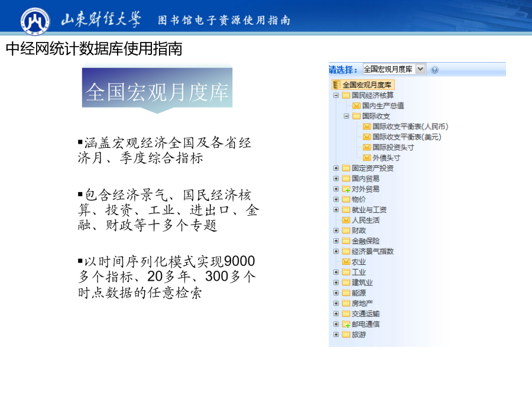Expand the 固定资产投资 folder
The height and width of the screenshot is (399, 532).
pyautogui.click(x=336, y=168)
